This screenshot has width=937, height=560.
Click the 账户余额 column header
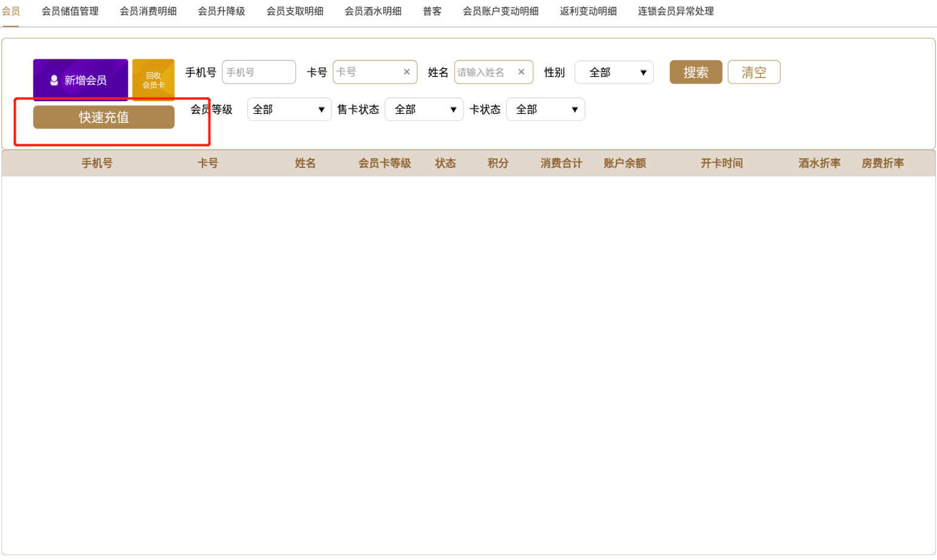625,163
